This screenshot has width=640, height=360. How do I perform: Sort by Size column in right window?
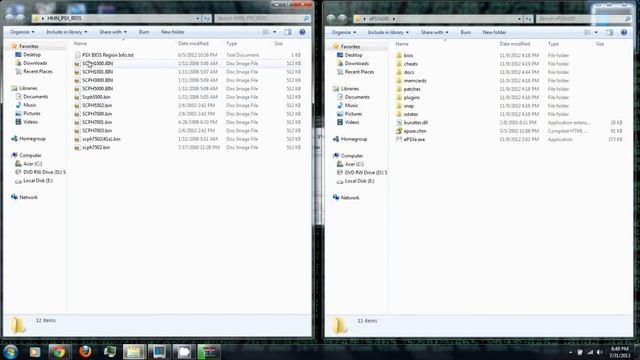pos(600,44)
